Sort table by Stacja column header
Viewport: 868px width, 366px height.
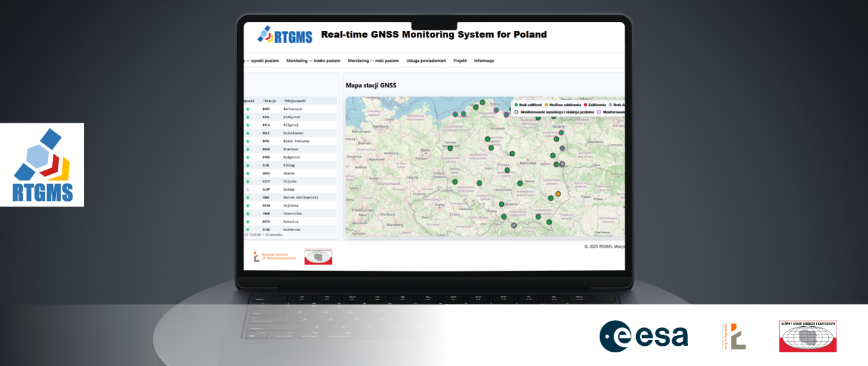[269, 101]
